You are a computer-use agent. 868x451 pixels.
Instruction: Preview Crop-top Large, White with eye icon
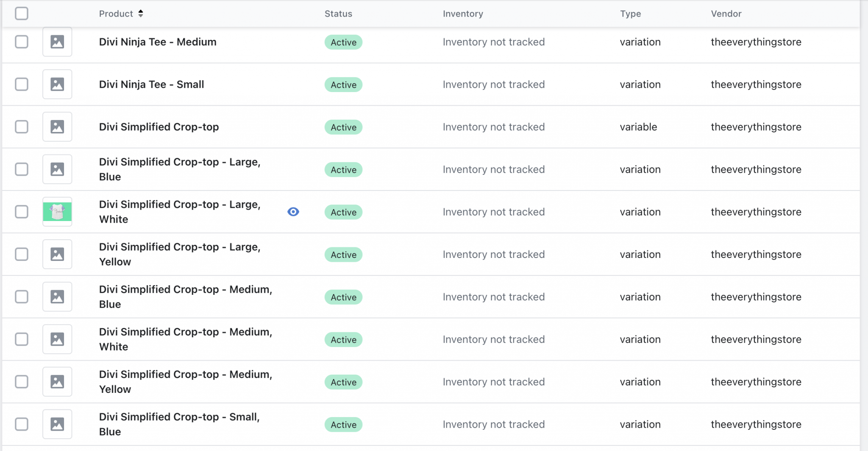[x=293, y=212]
